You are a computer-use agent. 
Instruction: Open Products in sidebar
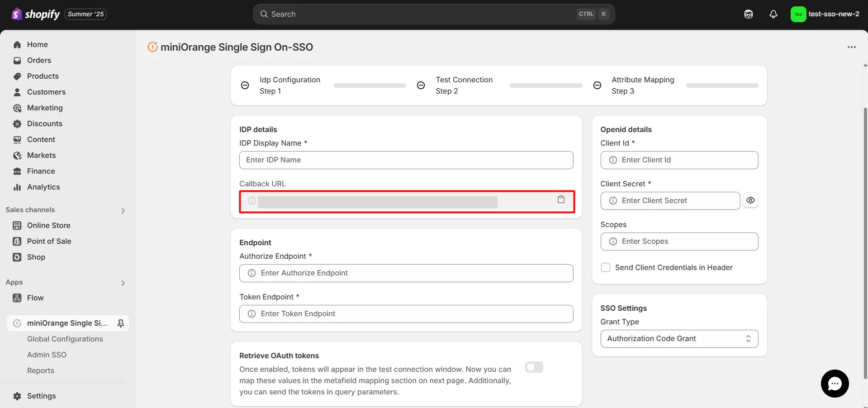[43, 76]
